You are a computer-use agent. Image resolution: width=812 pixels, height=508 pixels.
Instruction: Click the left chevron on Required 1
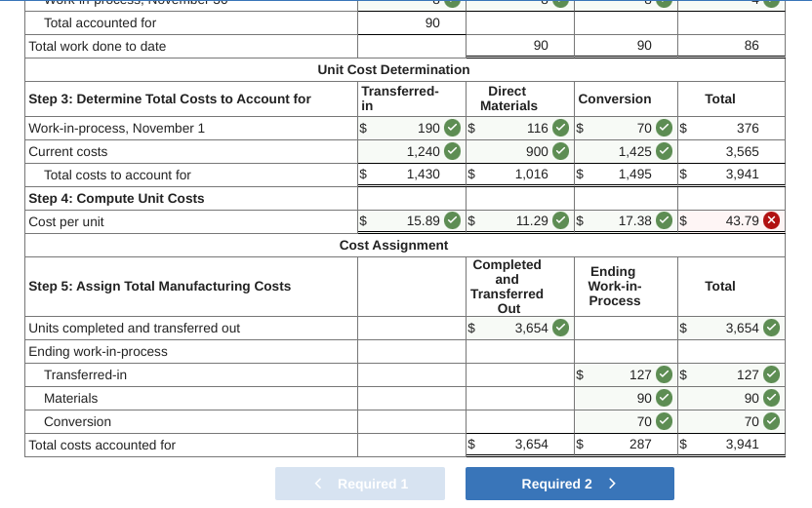pos(318,484)
